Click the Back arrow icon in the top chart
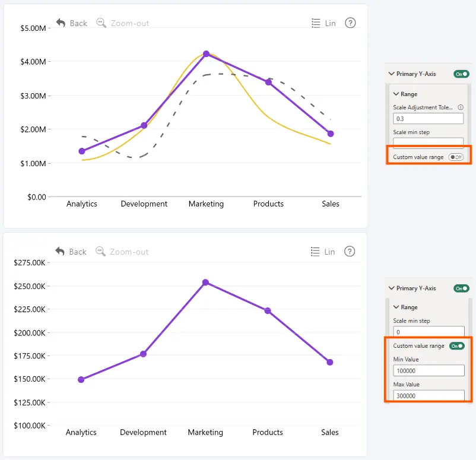Viewport: 476px width, 460px height. (61, 23)
